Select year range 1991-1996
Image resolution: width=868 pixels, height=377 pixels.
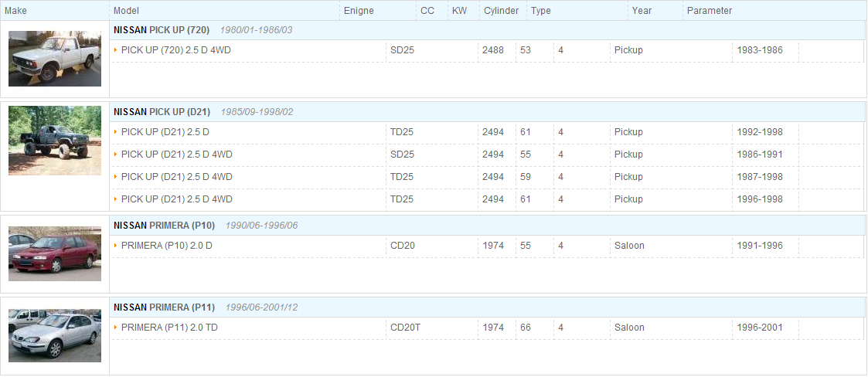click(760, 246)
